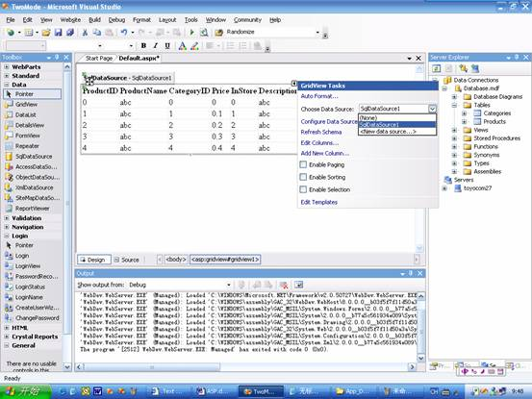This screenshot has height=399, width=532.
Task: Click the Copy icon in toolbar
Action: tap(97, 32)
